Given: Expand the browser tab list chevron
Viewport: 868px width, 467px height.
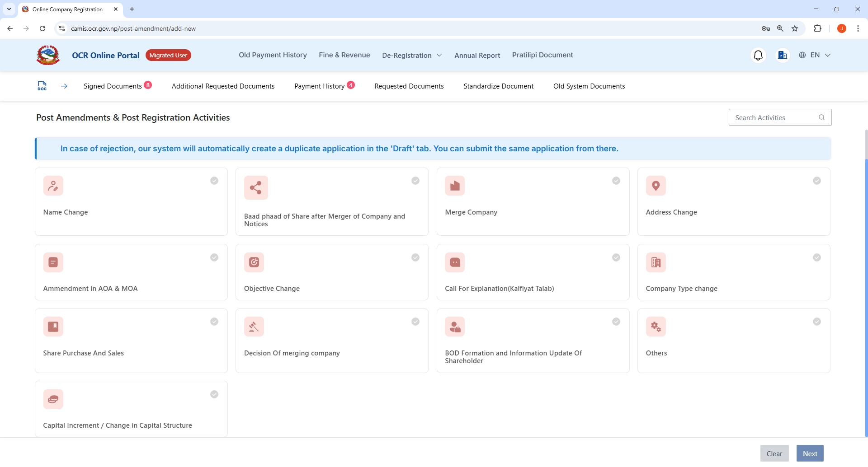Looking at the screenshot, I should coord(8,9).
